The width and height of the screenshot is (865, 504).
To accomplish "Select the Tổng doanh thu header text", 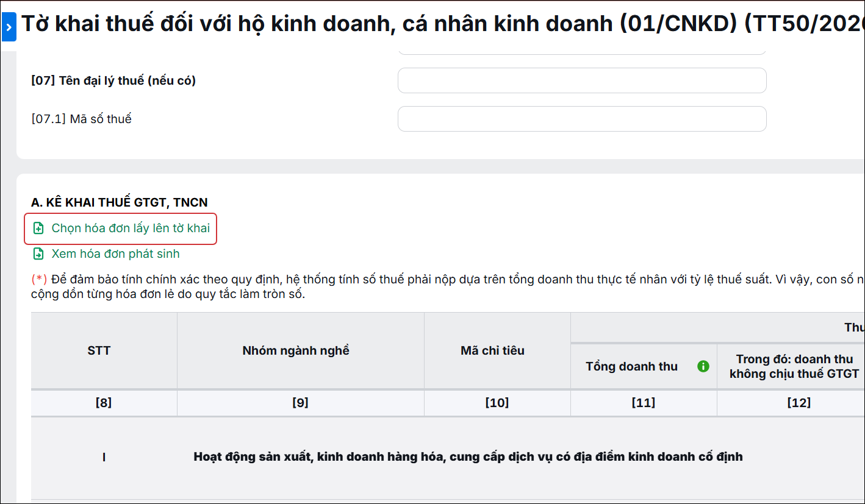I will click(631, 366).
